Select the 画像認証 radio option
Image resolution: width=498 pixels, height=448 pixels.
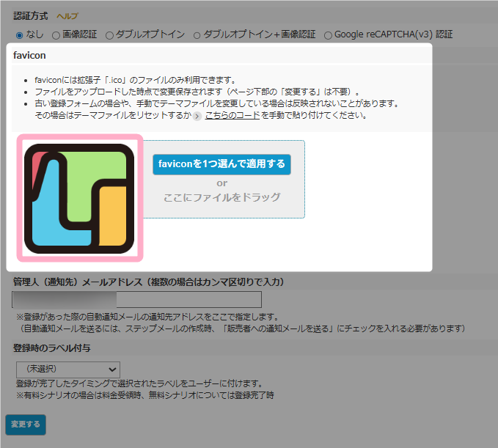click(x=56, y=35)
